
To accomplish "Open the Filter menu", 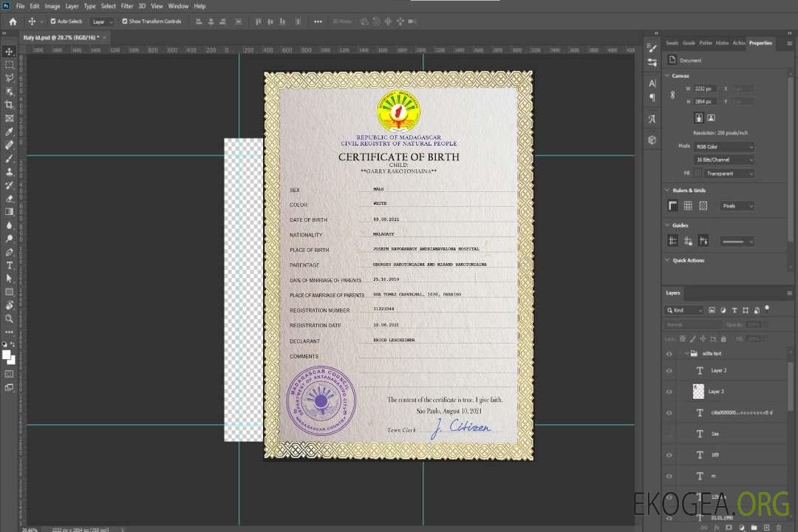I will click(x=127, y=6).
